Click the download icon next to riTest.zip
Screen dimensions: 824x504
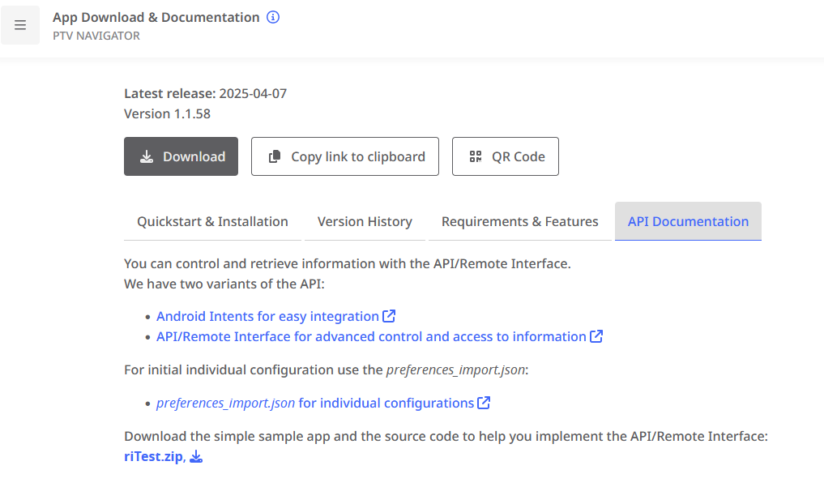[196, 457]
